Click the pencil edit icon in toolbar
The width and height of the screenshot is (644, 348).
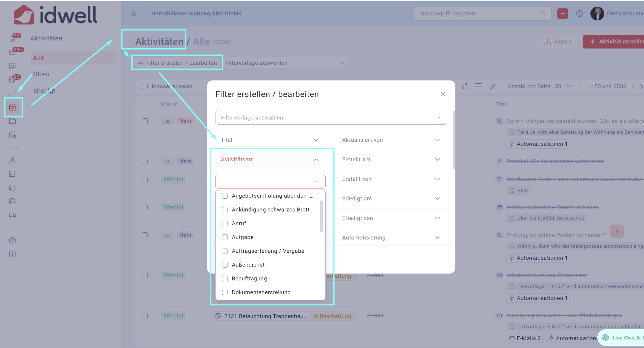[x=492, y=86]
